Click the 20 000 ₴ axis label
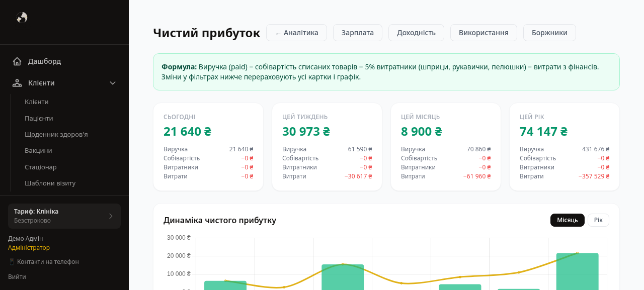Screen dimensions: 644x290 [179, 256]
